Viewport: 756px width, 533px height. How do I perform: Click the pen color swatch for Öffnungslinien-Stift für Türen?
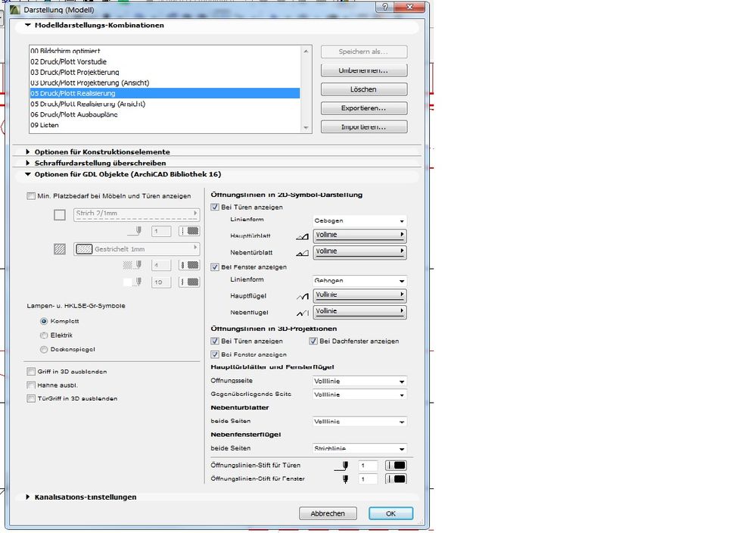pos(395,466)
